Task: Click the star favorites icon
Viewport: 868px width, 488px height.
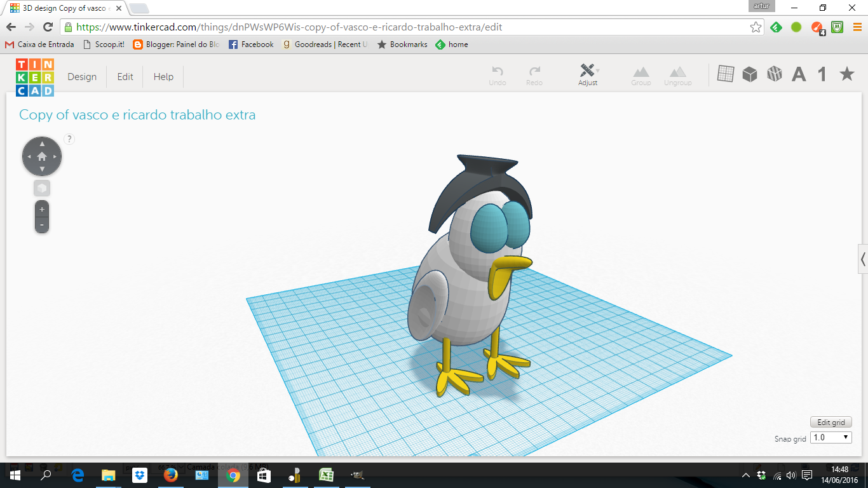Action: (846, 74)
